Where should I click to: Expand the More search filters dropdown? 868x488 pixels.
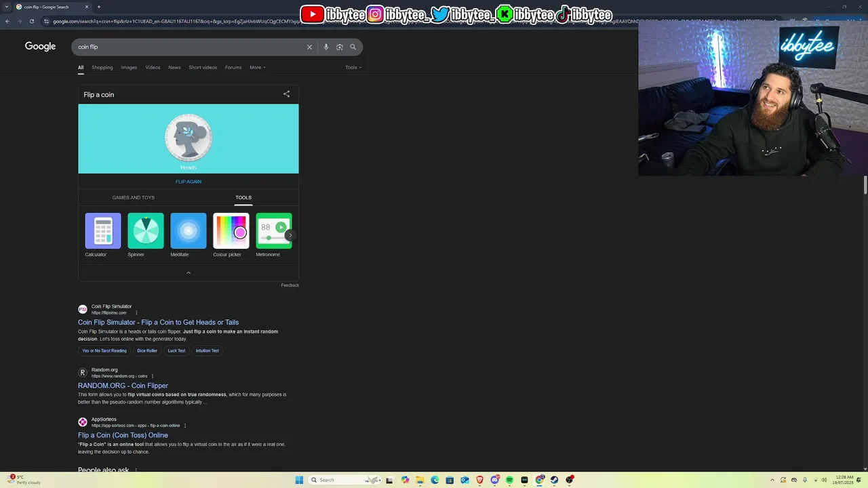point(257,67)
